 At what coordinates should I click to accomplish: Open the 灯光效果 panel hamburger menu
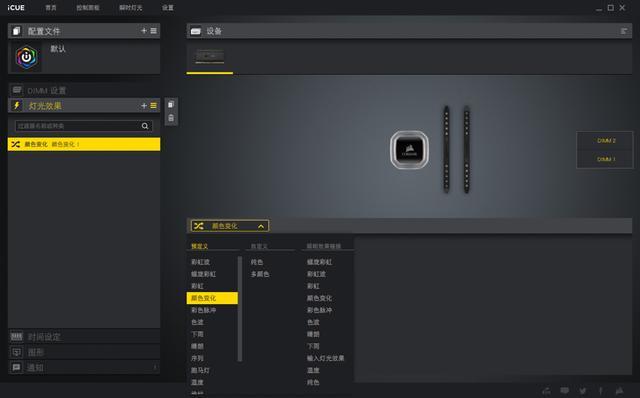pyautogui.click(x=153, y=106)
